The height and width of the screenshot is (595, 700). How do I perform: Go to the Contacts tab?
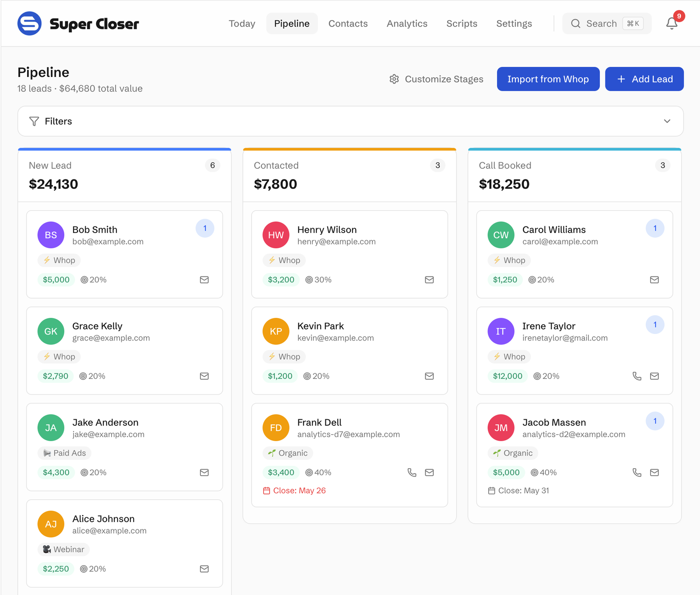[348, 24]
